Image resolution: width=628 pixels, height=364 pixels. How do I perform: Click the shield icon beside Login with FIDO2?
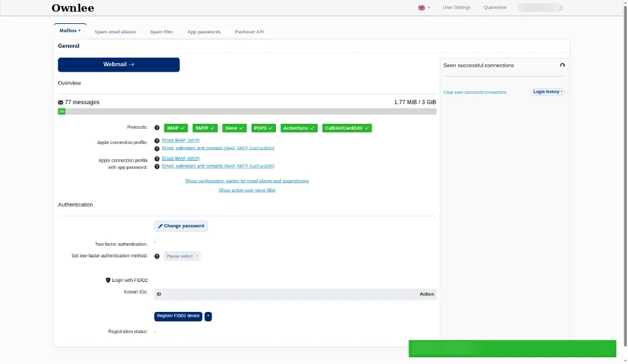[x=108, y=281]
